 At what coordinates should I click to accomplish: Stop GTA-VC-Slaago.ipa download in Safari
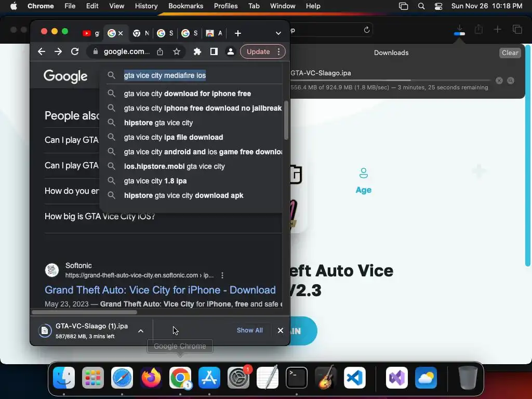coord(499,81)
